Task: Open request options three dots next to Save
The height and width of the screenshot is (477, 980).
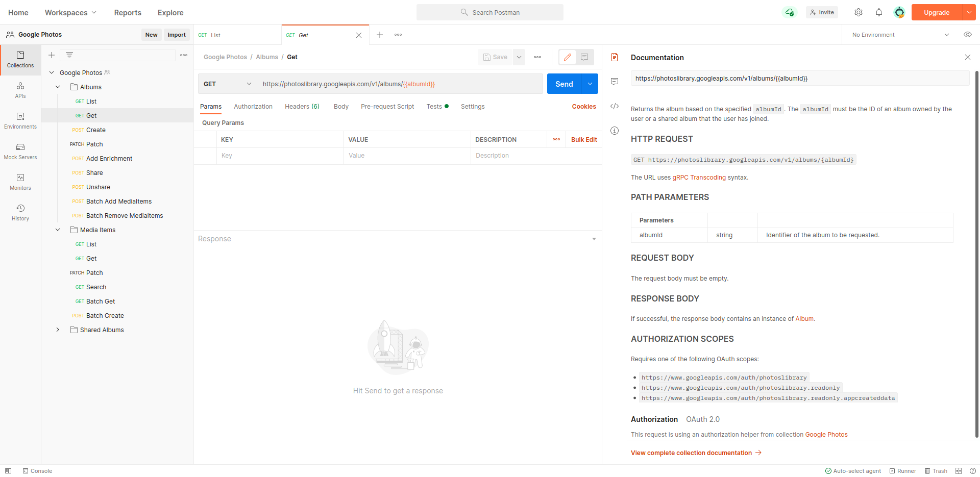Action: point(537,57)
